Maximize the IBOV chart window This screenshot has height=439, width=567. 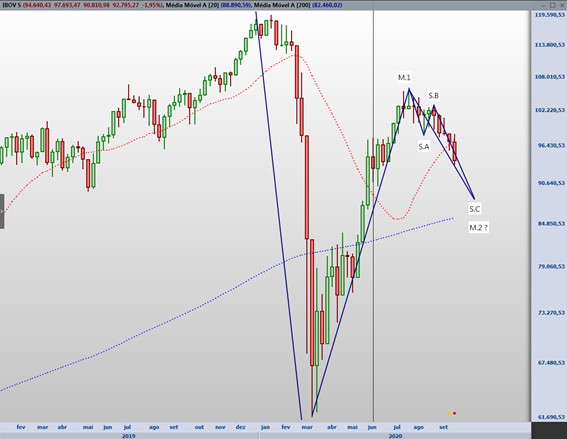coord(553,5)
